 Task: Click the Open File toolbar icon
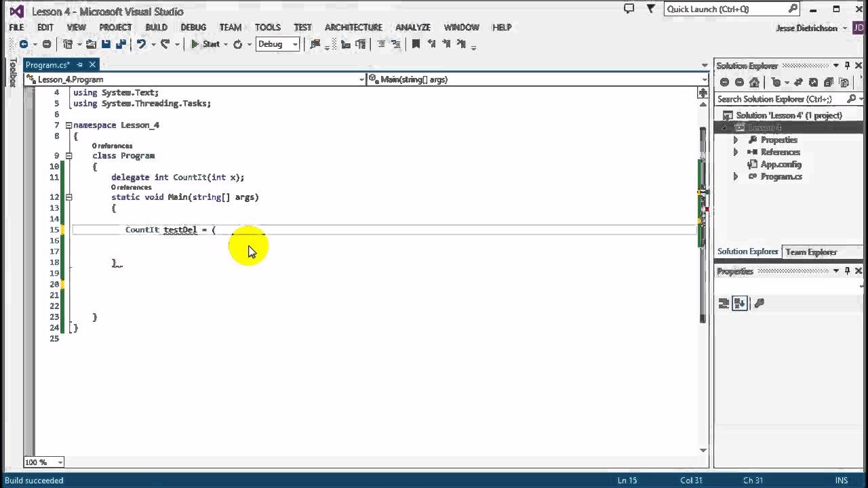(91, 44)
